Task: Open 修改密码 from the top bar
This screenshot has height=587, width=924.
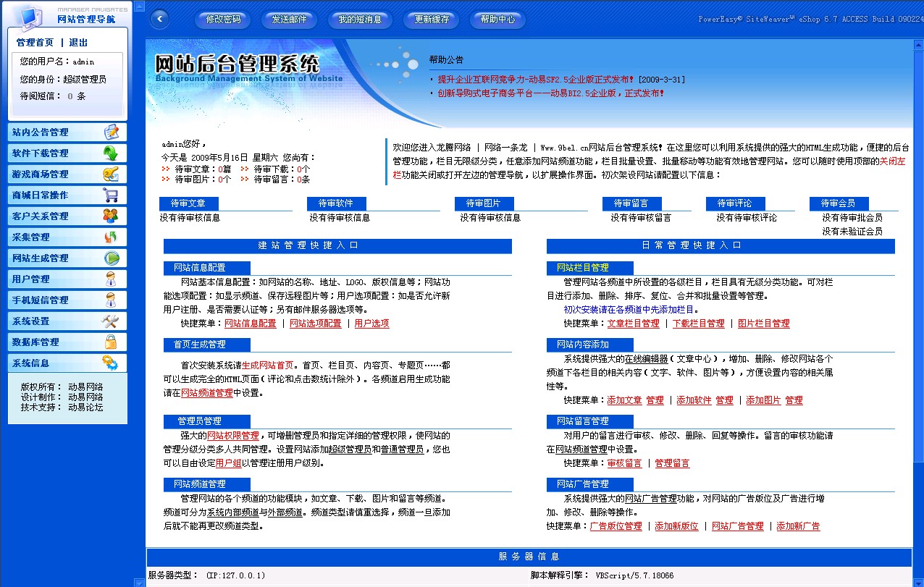Action: pyautogui.click(x=223, y=20)
